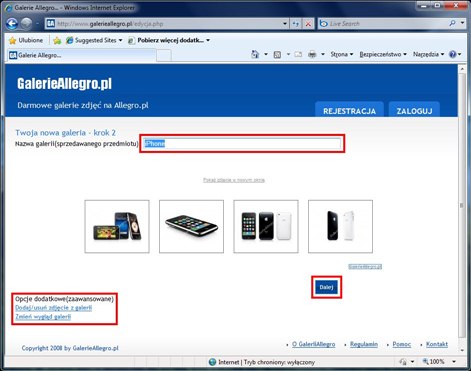Open the Dodaj/usuń zdjęcie z galerii link
This screenshot has width=471, height=371.
coord(53,308)
